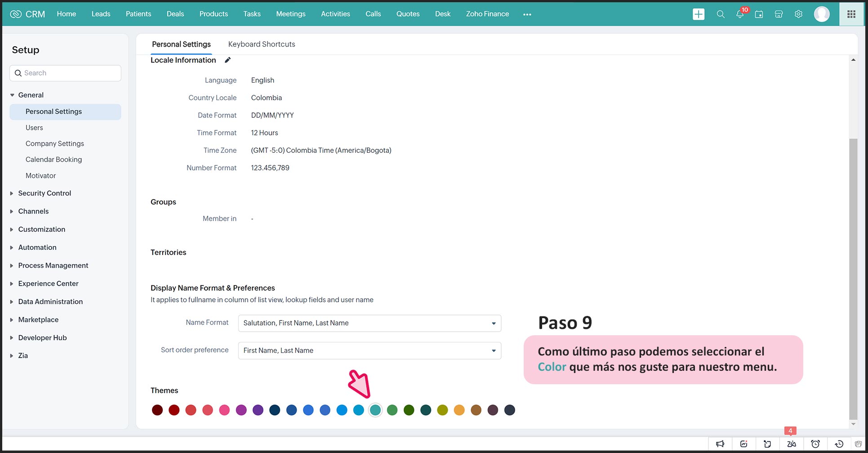The height and width of the screenshot is (453, 868).
Task: Open the setup gear icon
Action: (x=798, y=14)
